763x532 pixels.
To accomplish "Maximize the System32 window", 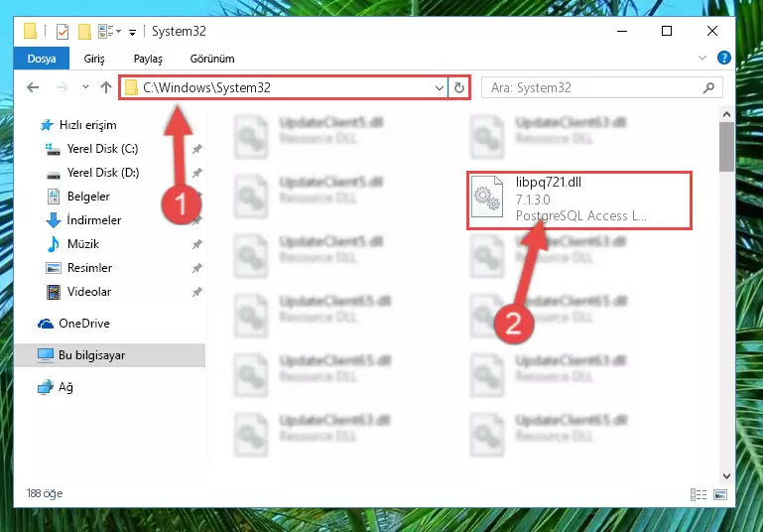I will (x=667, y=31).
